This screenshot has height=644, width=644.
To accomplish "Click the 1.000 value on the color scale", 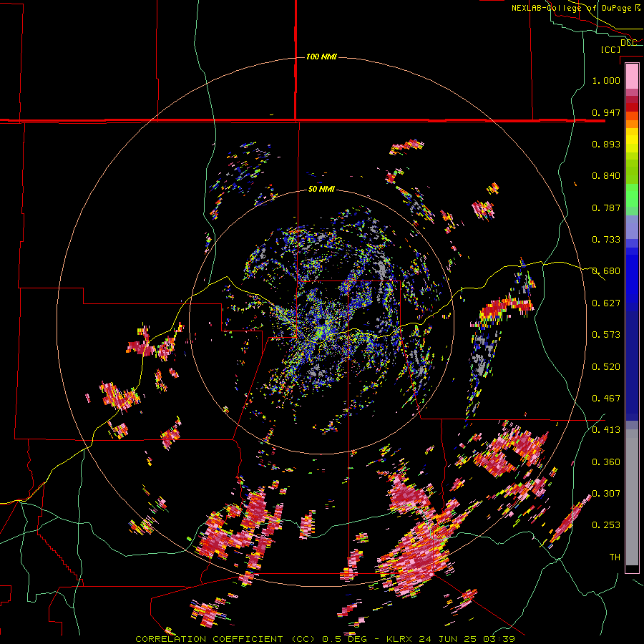I will (606, 80).
